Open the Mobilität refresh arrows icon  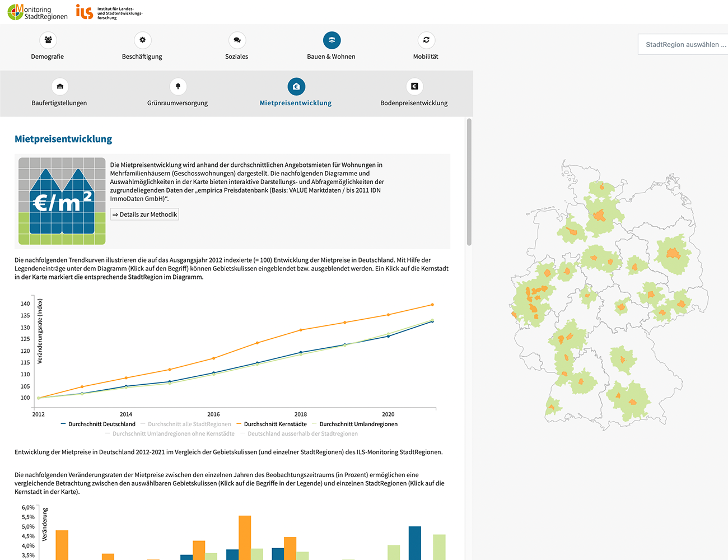coord(426,40)
